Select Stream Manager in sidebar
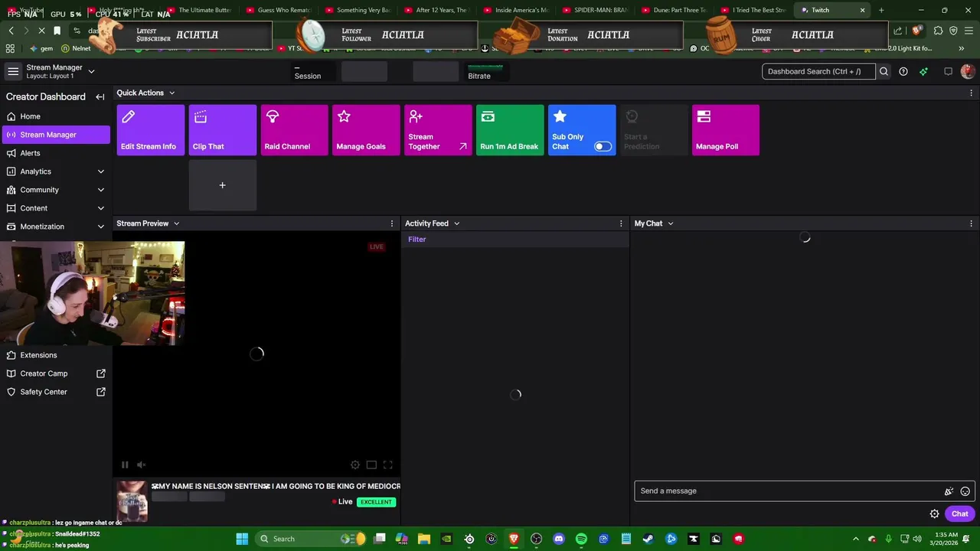The width and height of the screenshot is (980, 551). click(56, 135)
